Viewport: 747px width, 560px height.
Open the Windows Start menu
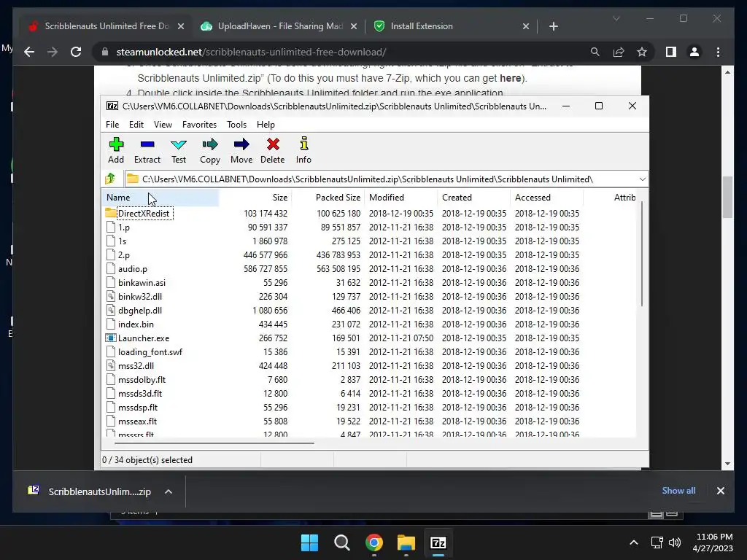309,542
